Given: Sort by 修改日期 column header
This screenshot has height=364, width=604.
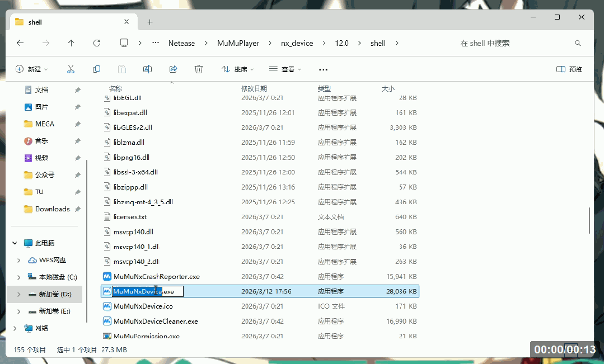Looking at the screenshot, I should [x=254, y=88].
